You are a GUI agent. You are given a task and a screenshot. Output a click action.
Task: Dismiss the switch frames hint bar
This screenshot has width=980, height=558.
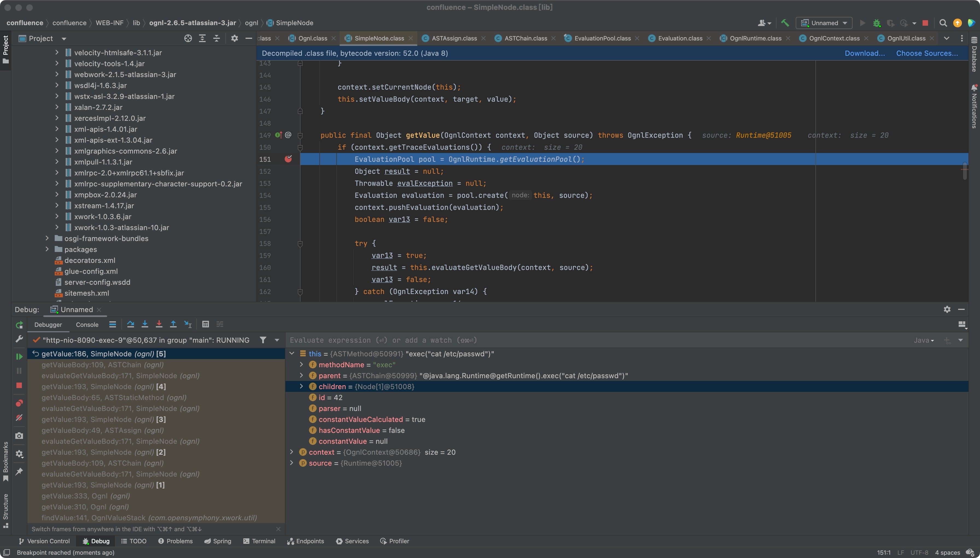tap(278, 529)
